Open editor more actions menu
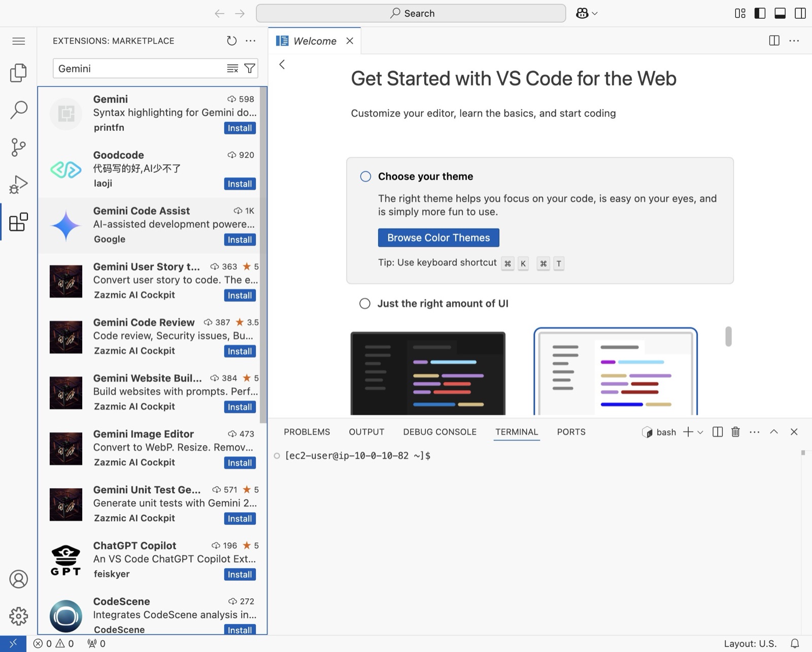 [x=794, y=41]
